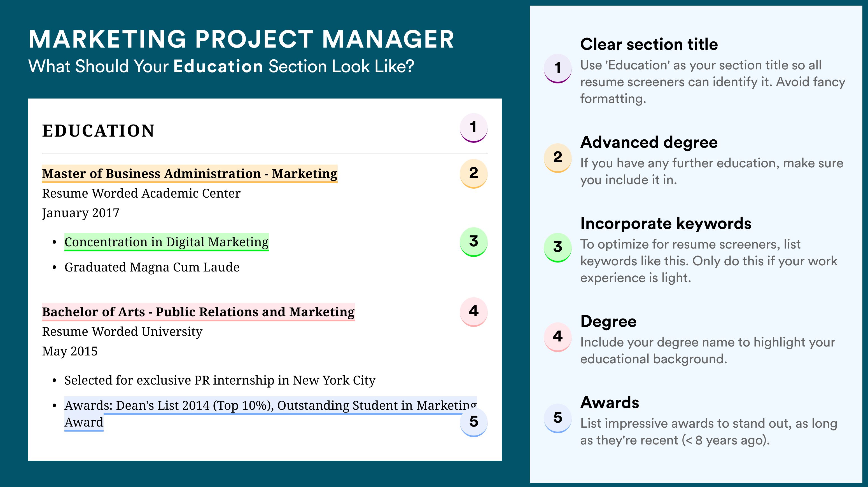Click the Resume Worded University text
Screen dimensions: 868x487
(122, 332)
